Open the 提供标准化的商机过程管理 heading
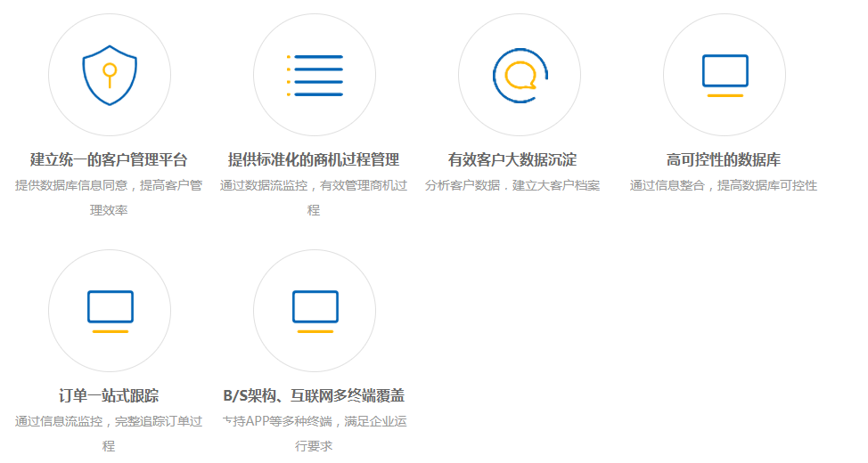The image size is (868, 463). coord(314,160)
